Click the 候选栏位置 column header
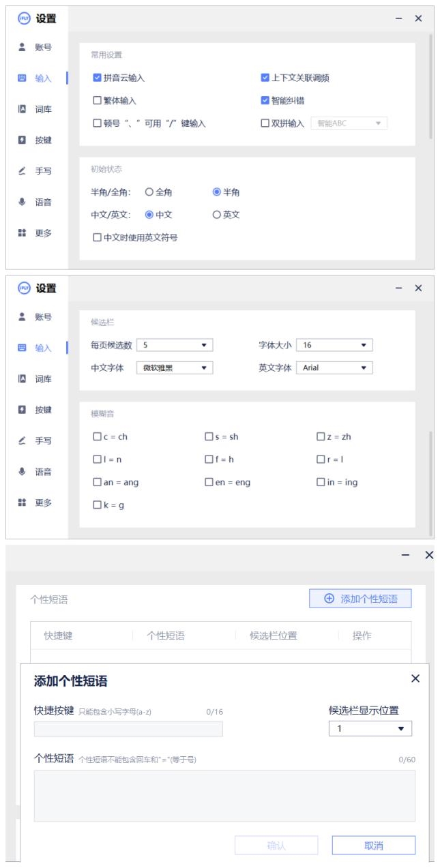440x868 pixels. (274, 635)
